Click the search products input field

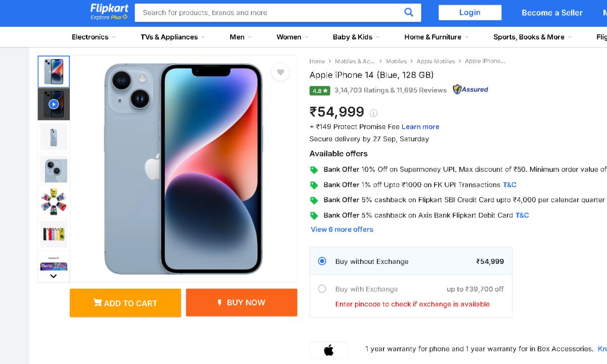pos(268,13)
